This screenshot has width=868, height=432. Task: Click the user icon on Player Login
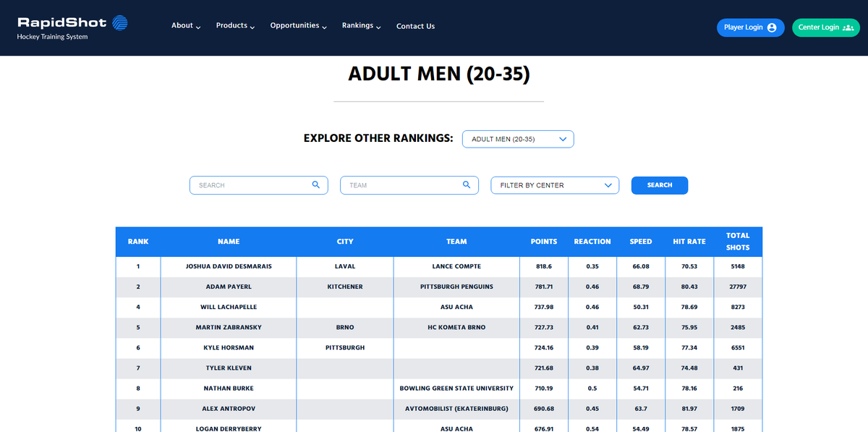pyautogui.click(x=772, y=27)
